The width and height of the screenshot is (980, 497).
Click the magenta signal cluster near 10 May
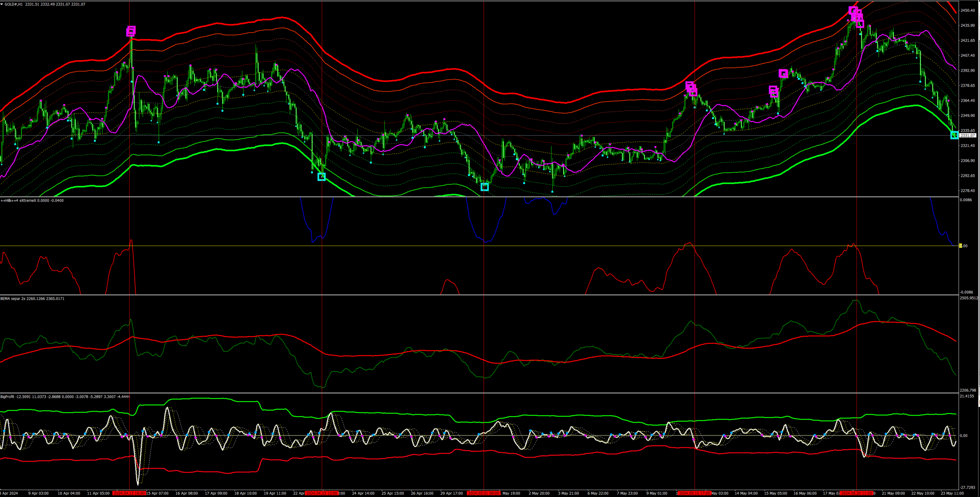point(691,89)
